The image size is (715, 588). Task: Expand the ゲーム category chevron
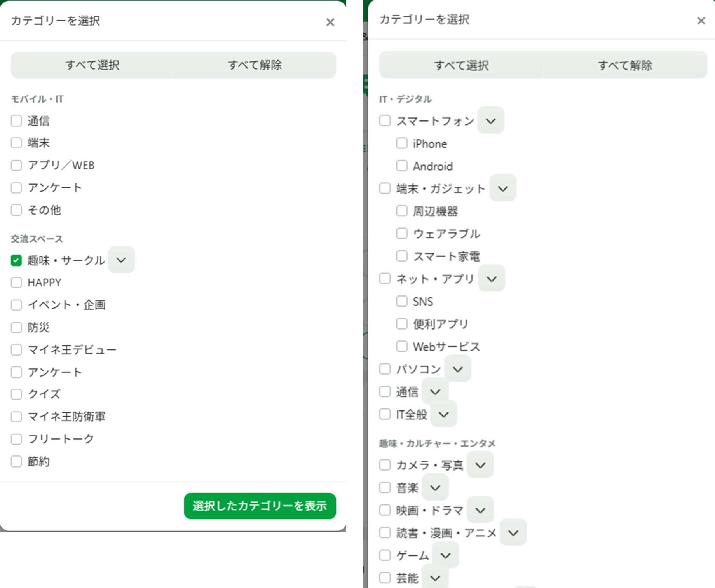pos(445,555)
